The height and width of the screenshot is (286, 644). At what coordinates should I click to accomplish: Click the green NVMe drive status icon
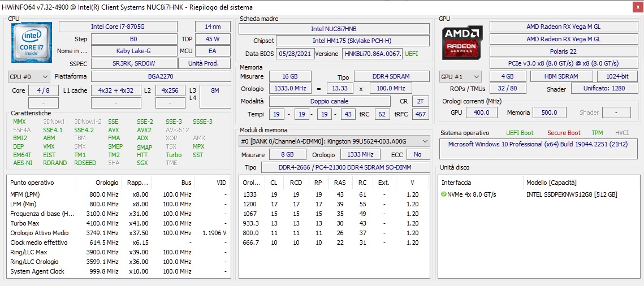[x=444, y=194]
